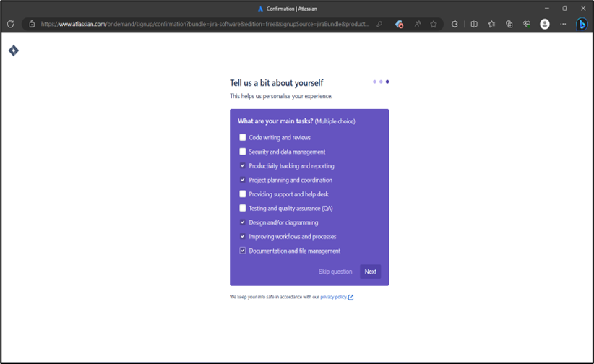Launch the Bing Copilot sidebar icon
Screen dimensions: 594x364
click(x=582, y=25)
